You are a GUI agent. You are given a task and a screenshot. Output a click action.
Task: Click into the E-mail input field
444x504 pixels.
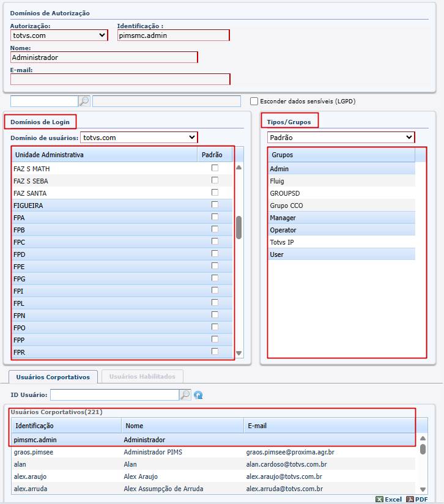point(120,79)
